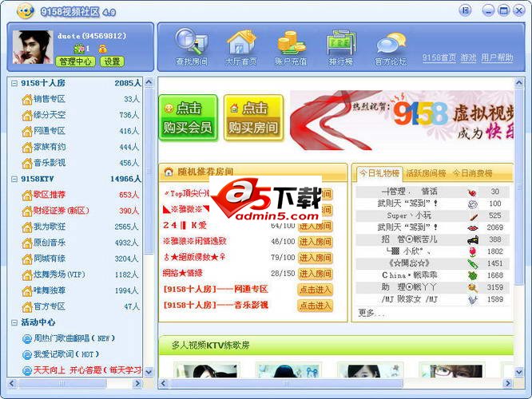
Task: Click the 9158 虚拟视频 banner
Action: (402, 120)
